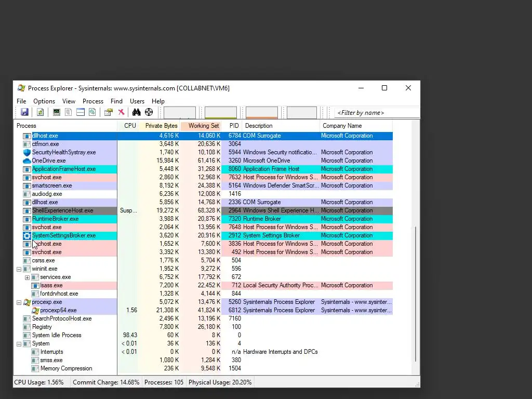Collapse the procexp.exe tree node
This screenshot has height=399, width=532.
click(19, 302)
